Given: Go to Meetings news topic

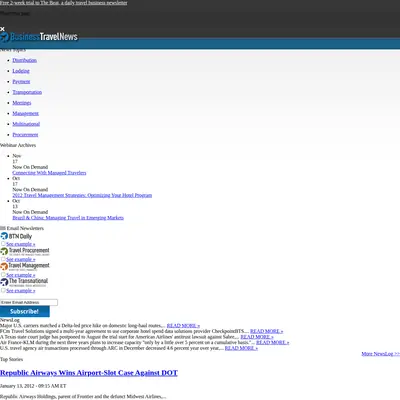Looking at the screenshot, I should pyautogui.click(x=22, y=103).
